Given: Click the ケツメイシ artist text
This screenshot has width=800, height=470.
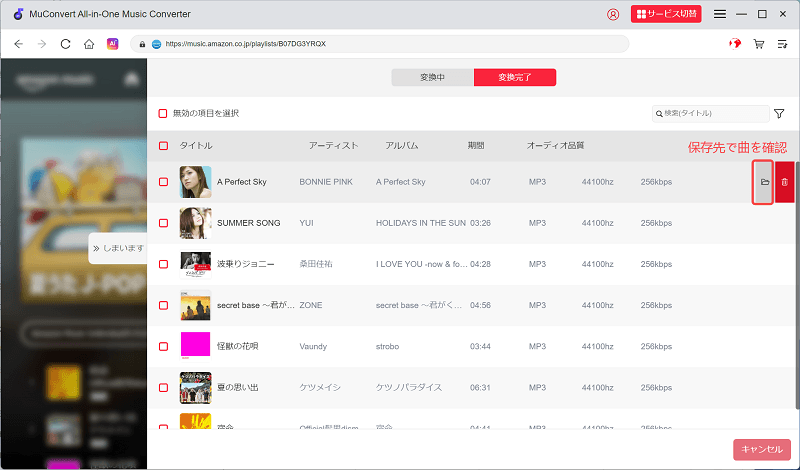Looking at the screenshot, I should click(320, 388).
